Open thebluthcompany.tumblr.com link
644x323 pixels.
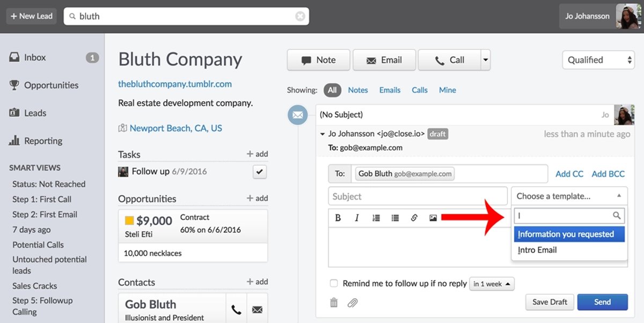pyautogui.click(x=175, y=84)
